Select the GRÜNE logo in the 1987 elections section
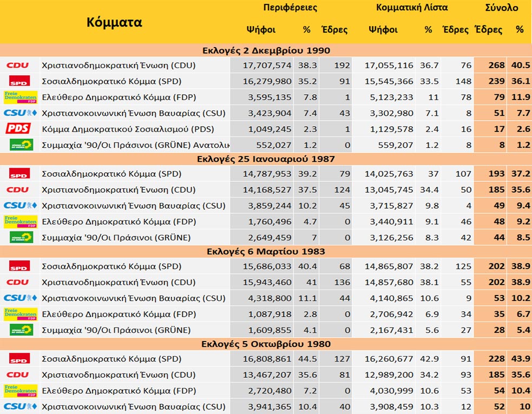The width and height of the screenshot is (532, 414). 21,237
